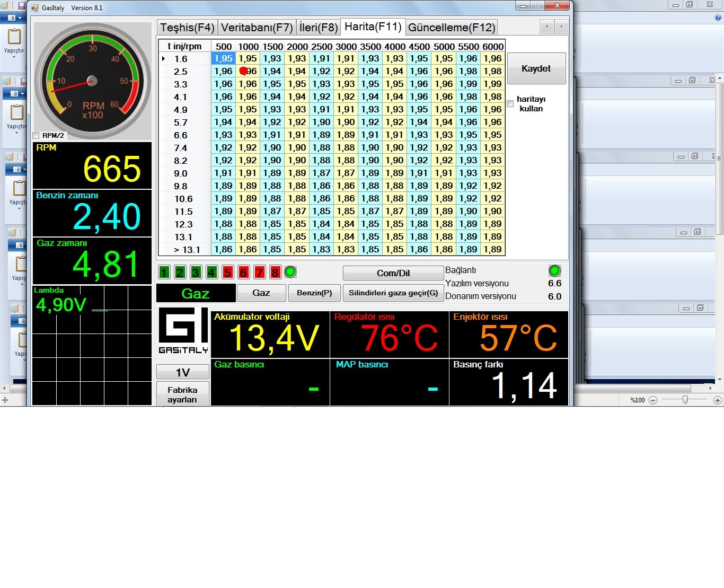Switch fuel mode with Benzin(P) button
The image size is (724, 588).
pyautogui.click(x=314, y=293)
